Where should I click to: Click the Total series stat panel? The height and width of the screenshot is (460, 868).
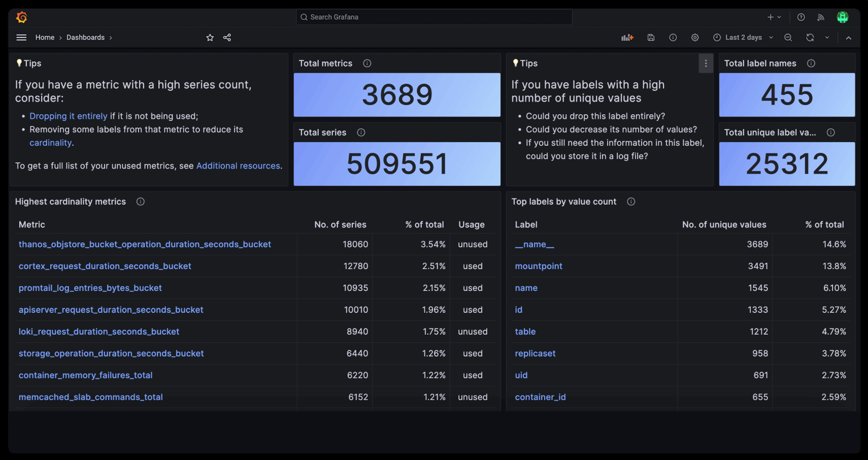pos(397,163)
